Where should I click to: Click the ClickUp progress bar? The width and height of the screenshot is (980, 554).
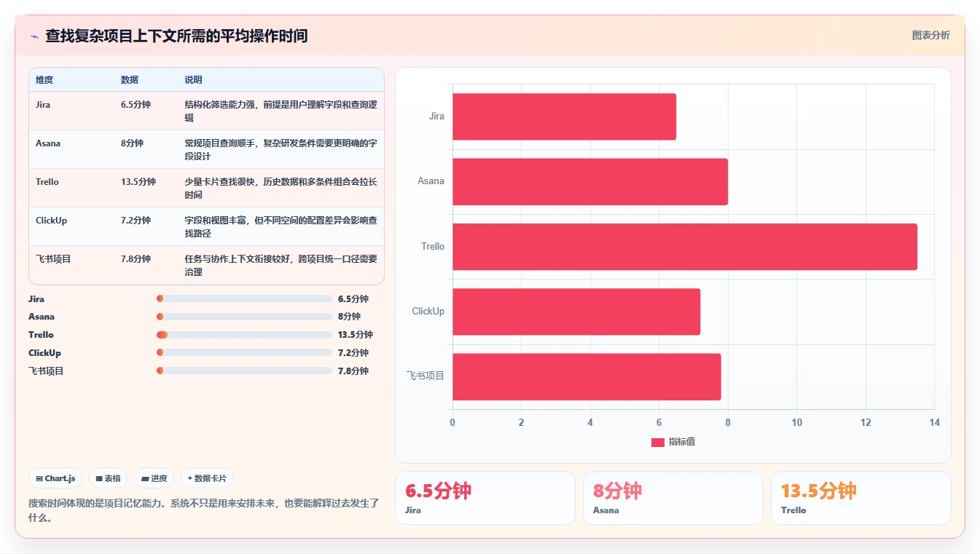coord(244,352)
